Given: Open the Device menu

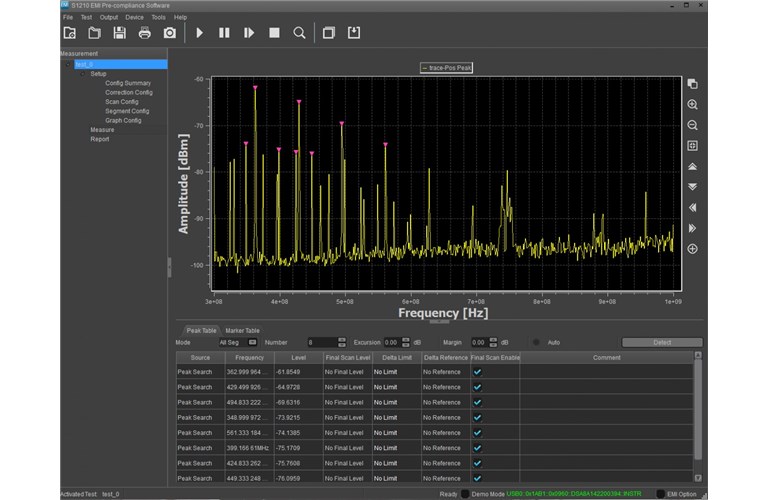Looking at the screenshot, I should pos(134,17).
